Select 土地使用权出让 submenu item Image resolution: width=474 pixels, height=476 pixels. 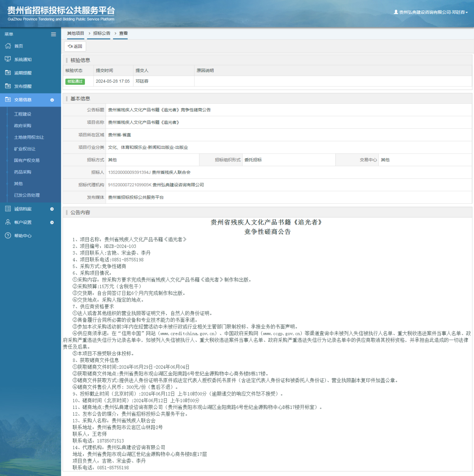pos(29,137)
